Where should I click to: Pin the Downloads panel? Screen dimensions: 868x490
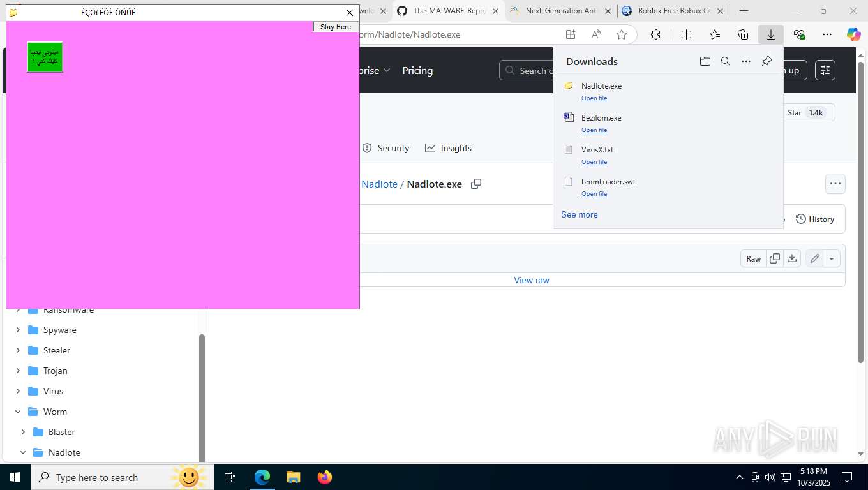(x=767, y=61)
